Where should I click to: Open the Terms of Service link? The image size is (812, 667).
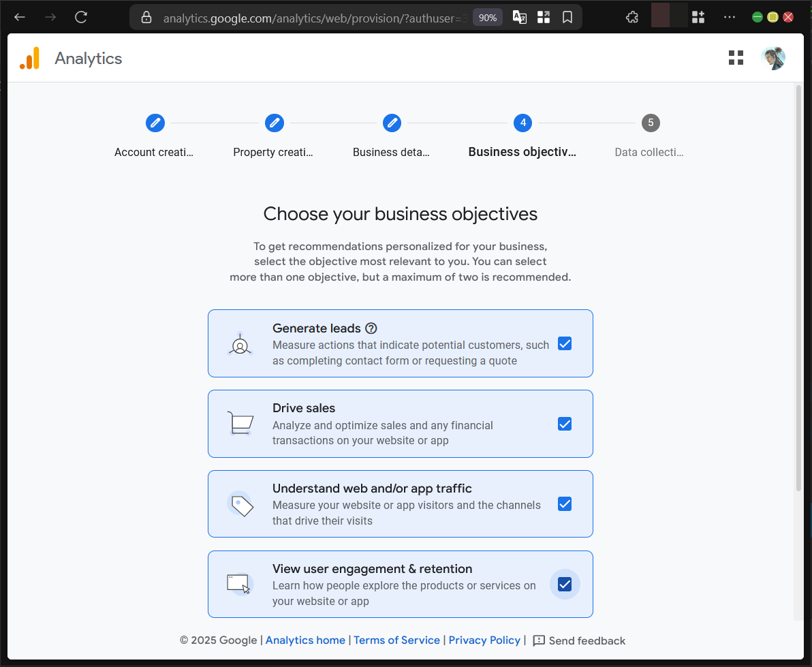tap(396, 640)
